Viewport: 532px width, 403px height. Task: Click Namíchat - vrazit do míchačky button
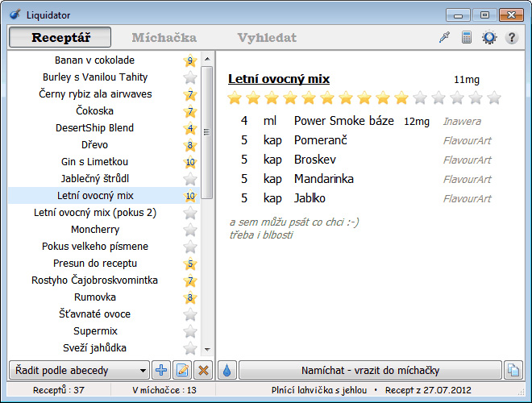370,370
